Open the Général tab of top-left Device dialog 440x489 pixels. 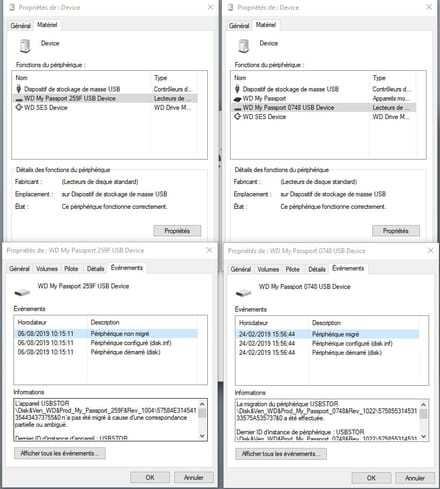(20, 26)
